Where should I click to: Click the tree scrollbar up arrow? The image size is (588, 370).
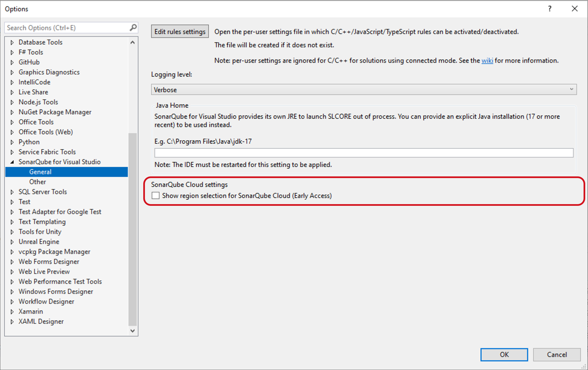pyautogui.click(x=133, y=42)
